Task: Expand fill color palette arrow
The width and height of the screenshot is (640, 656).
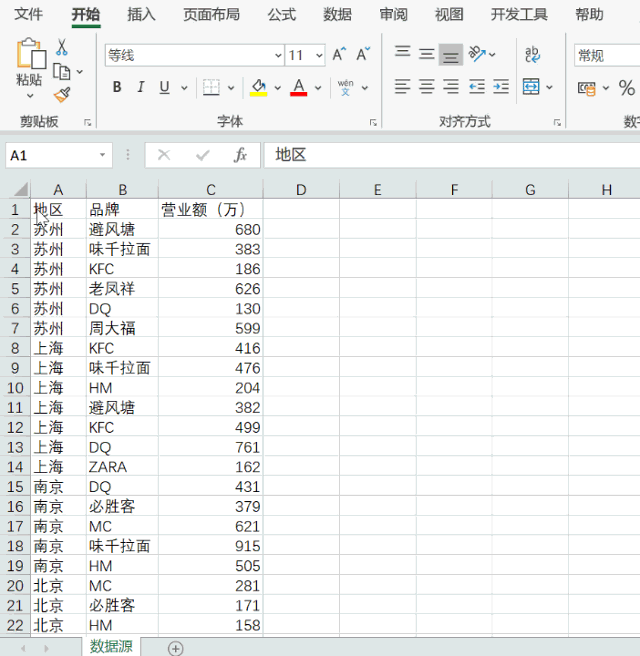Action: pos(277,88)
